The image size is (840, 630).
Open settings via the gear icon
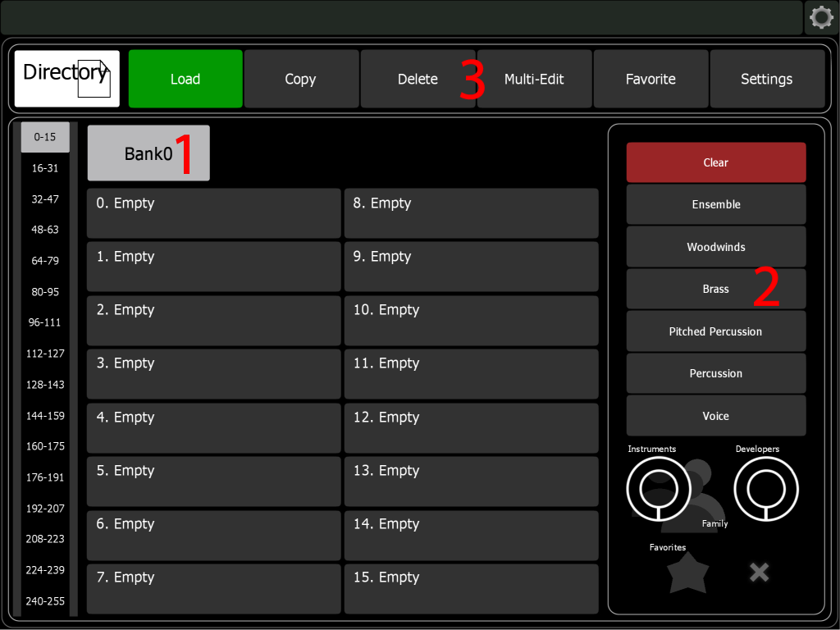click(821, 17)
